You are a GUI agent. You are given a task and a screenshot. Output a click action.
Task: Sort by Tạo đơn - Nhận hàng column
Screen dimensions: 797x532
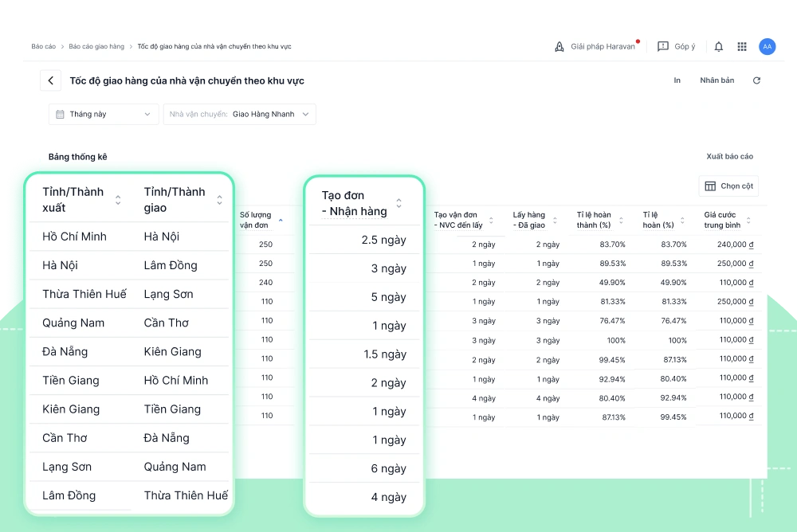[x=399, y=203]
